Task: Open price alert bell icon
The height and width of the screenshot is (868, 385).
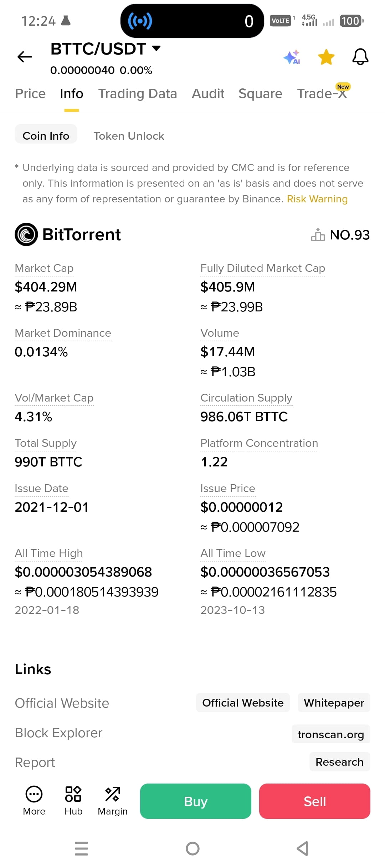Action: click(x=360, y=57)
